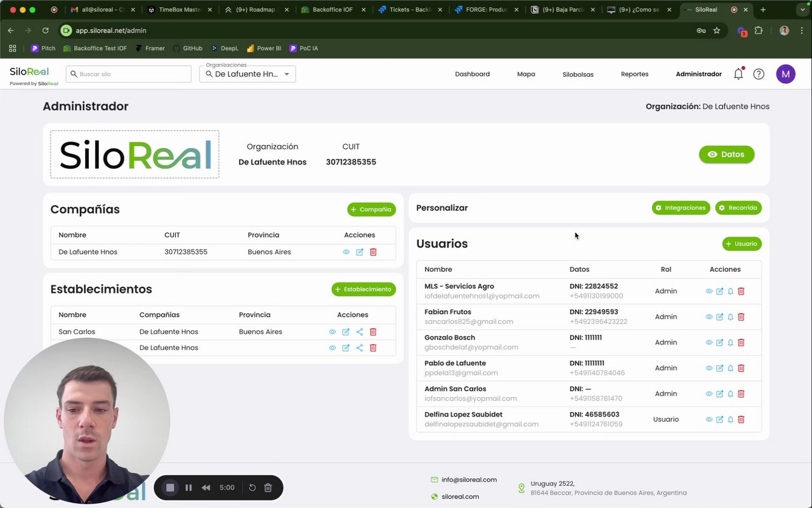
Task: Delete Delfina Lopez Saubidet user
Action: coord(741,419)
